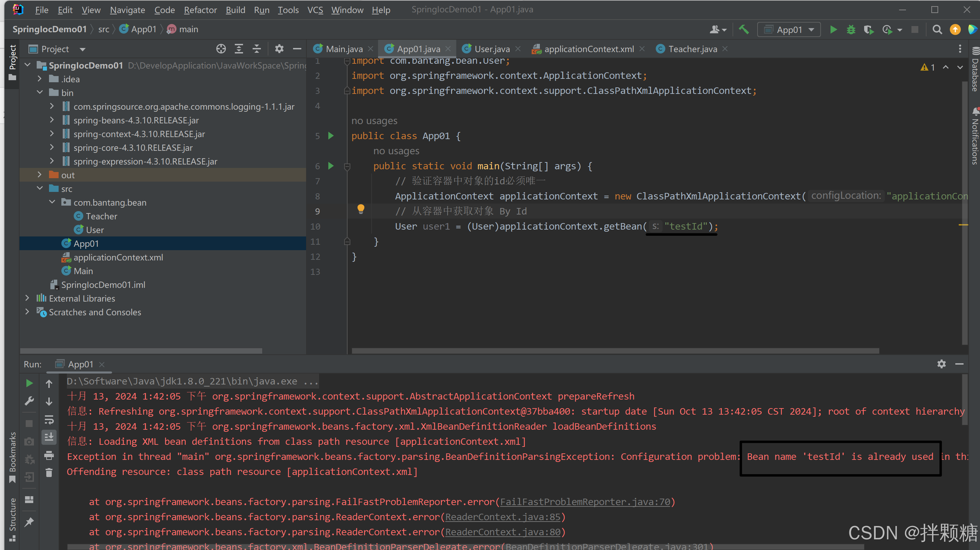The width and height of the screenshot is (980, 550).
Task: Open Search Everywhere magnifier icon
Action: pos(937,29)
